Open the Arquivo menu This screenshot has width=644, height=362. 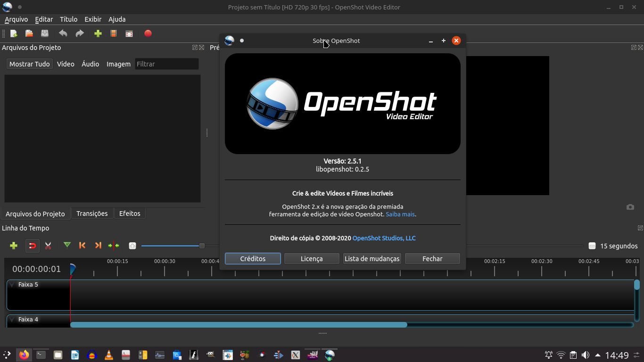coord(16,19)
